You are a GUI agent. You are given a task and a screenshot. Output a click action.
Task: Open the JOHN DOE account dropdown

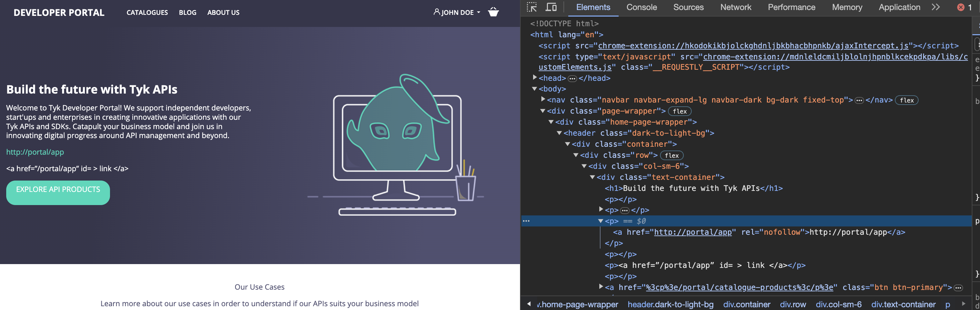[x=457, y=12]
